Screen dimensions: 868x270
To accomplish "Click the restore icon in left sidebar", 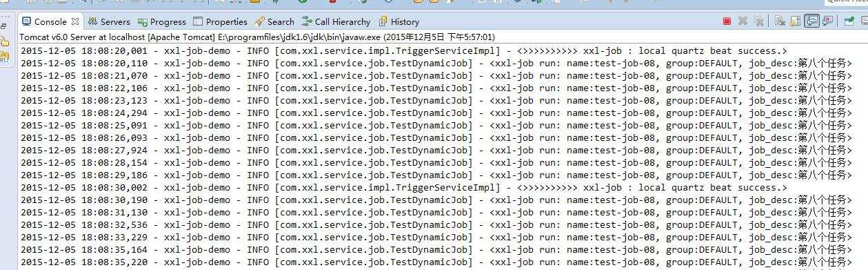I will 4,26.
